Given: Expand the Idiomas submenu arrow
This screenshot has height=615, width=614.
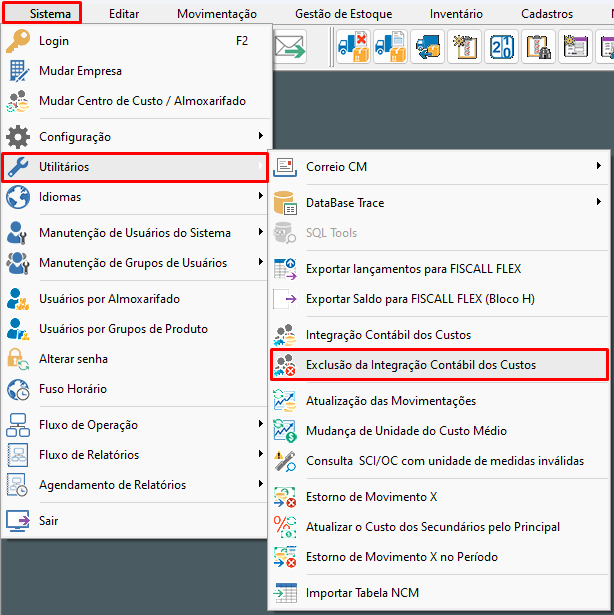Looking at the screenshot, I should click(261, 195).
